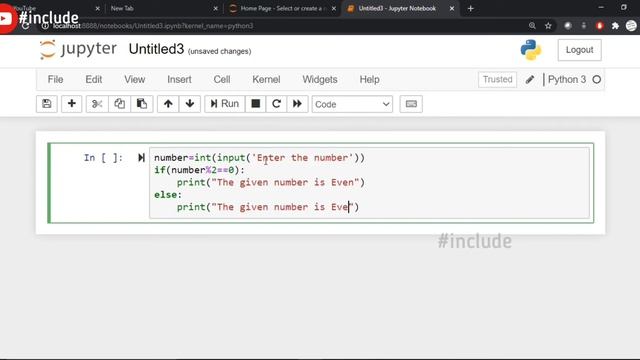The width and height of the screenshot is (640, 360).
Task: Close the New Tab browser tab
Action: point(216,8)
